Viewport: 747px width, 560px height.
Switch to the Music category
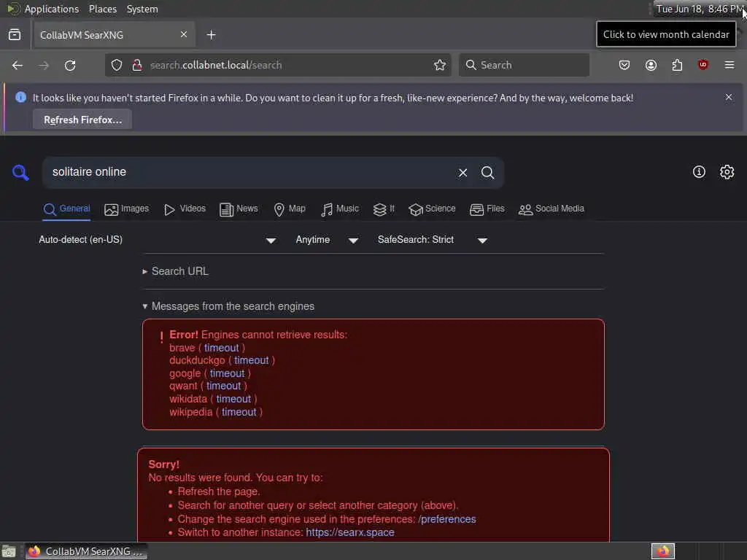[x=339, y=209]
